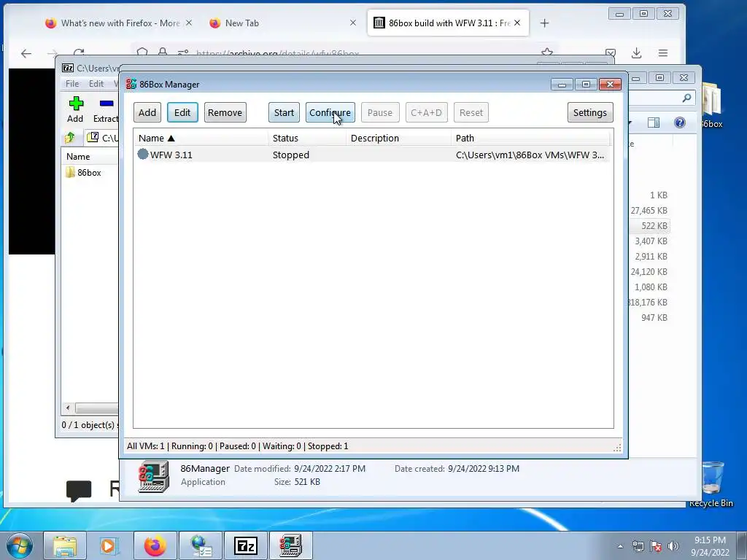Click the archive.org address bar
Screen dimensions: 747x560
click(345, 52)
